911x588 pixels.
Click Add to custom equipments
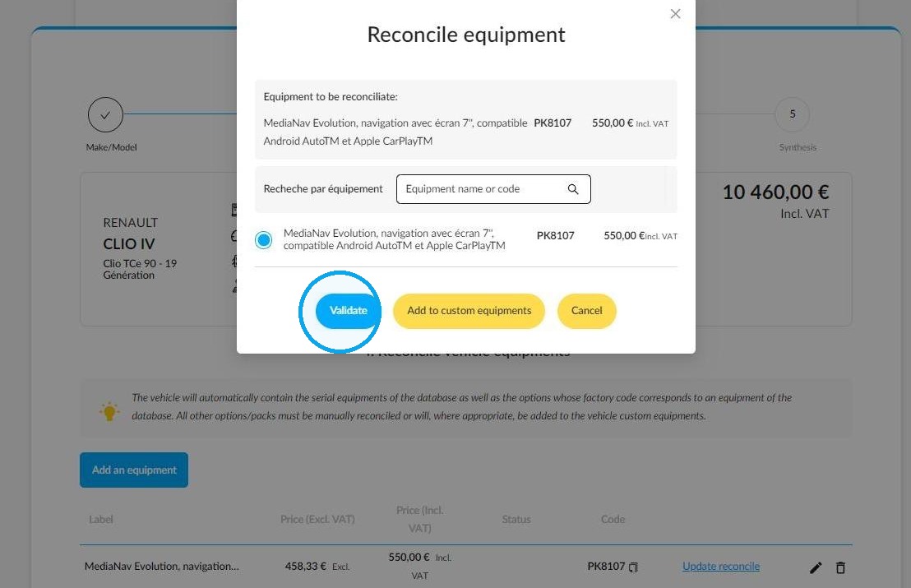click(469, 311)
